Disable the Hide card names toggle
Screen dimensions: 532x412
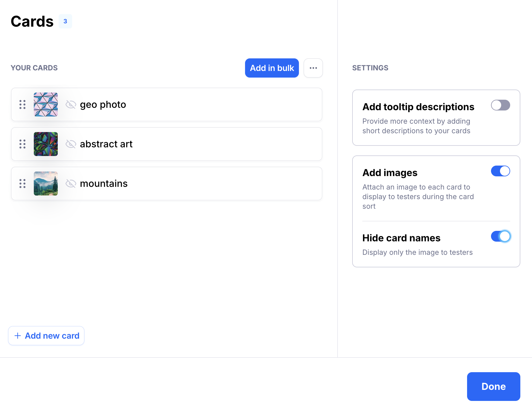point(500,236)
